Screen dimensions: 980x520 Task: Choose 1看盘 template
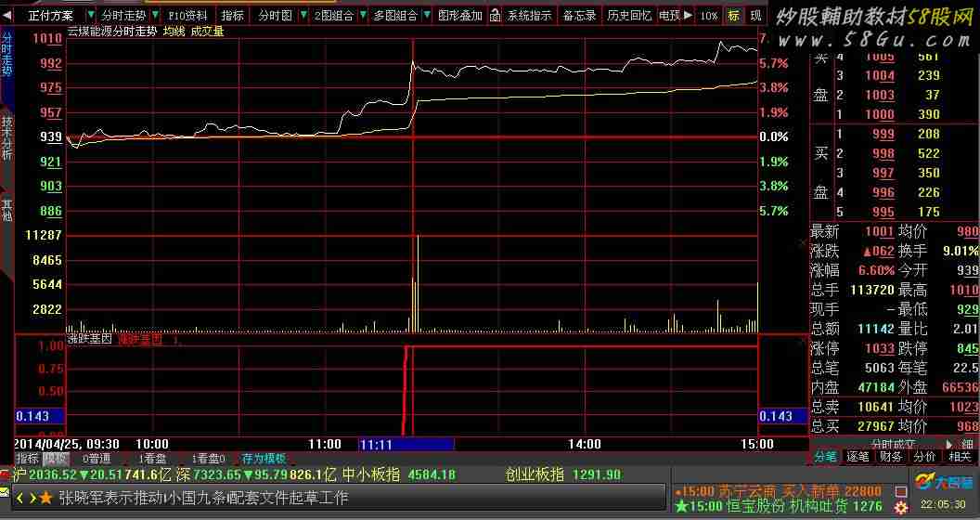(152, 458)
